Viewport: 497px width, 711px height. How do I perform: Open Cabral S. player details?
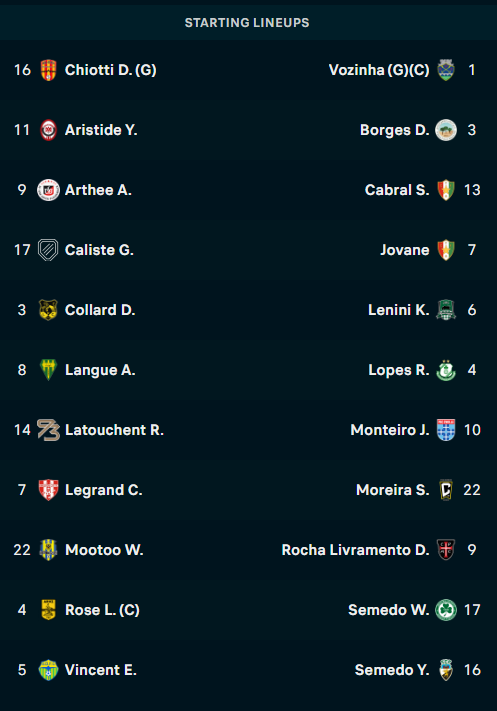click(397, 190)
